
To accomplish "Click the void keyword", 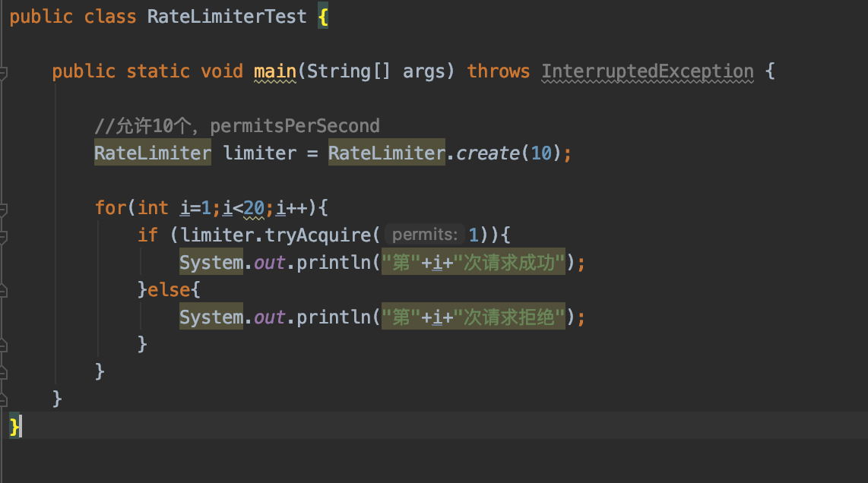I will coord(222,71).
